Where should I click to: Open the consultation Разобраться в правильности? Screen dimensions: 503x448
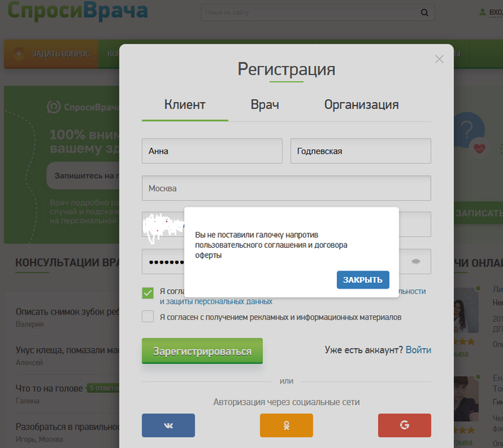tap(68, 427)
